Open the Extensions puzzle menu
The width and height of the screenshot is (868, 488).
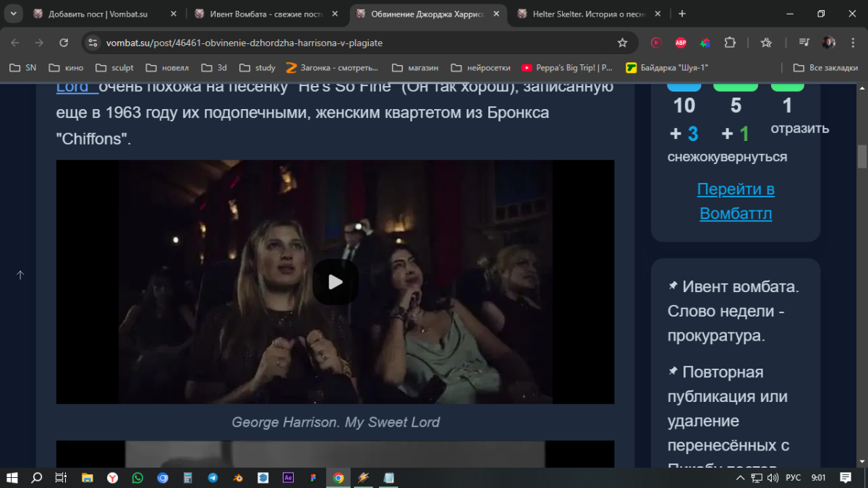(730, 43)
